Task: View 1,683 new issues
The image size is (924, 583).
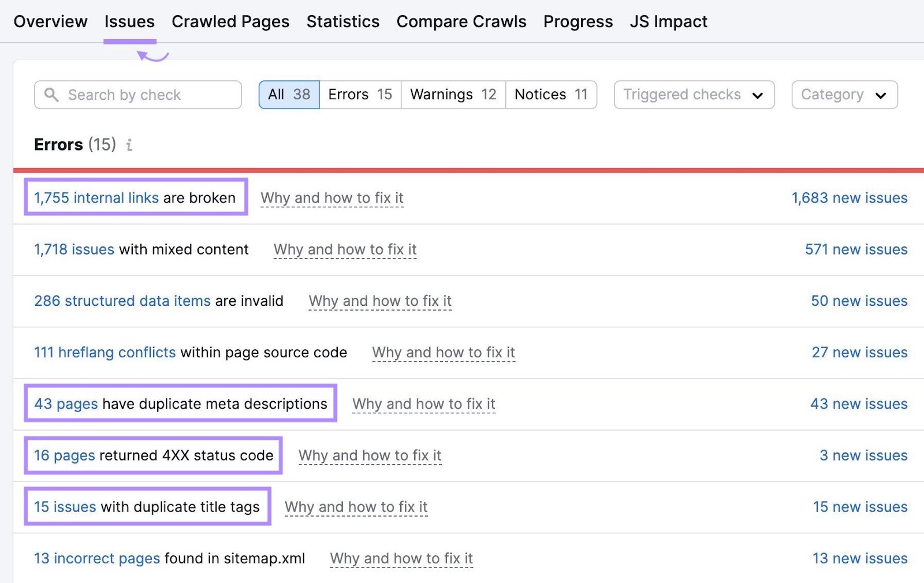Action: point(850,197)
